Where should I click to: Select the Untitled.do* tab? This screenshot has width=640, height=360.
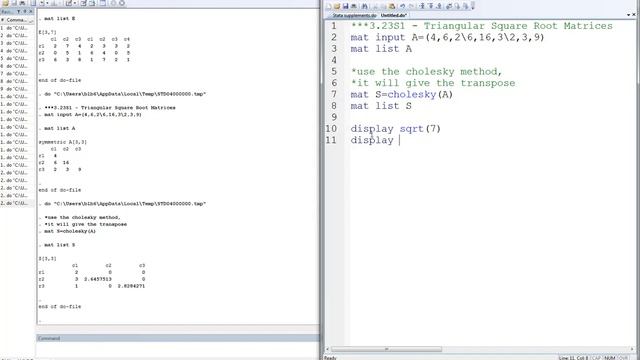pos(393,16)
